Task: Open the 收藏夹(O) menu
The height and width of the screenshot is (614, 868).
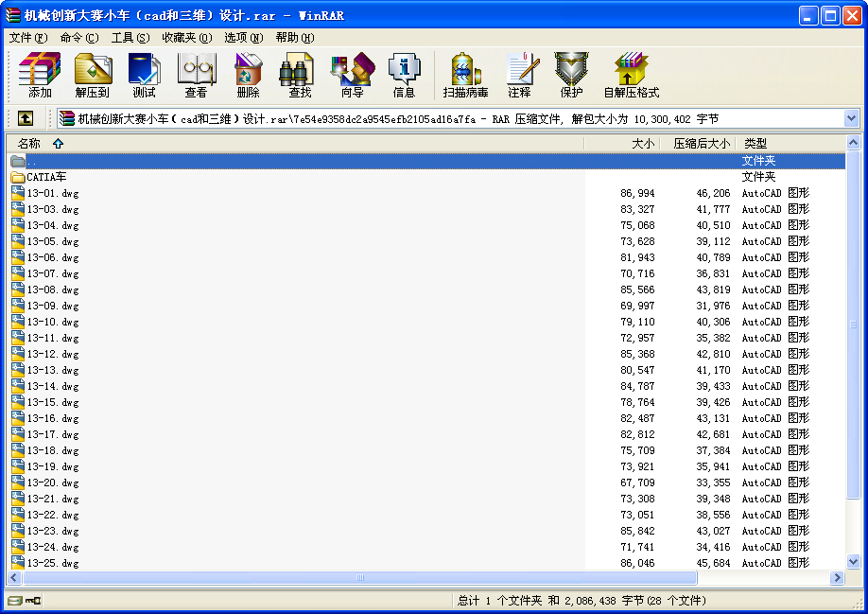Action: (186, 38)
